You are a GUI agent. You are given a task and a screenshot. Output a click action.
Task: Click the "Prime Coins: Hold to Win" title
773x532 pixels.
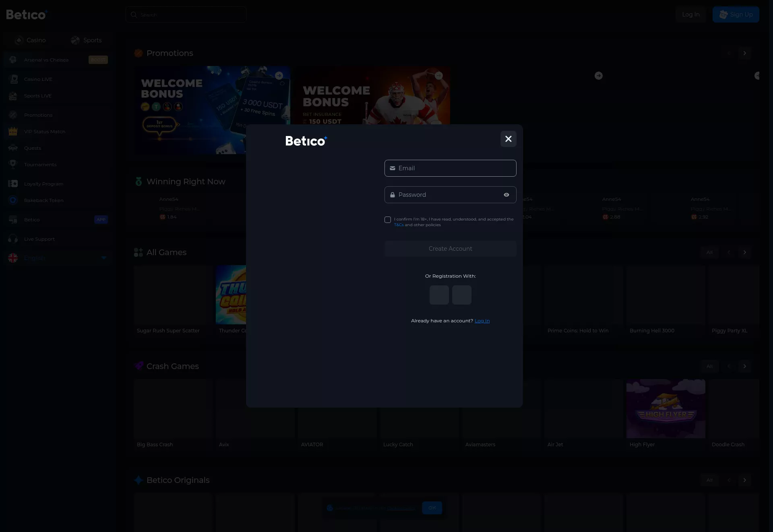[578, 331]
